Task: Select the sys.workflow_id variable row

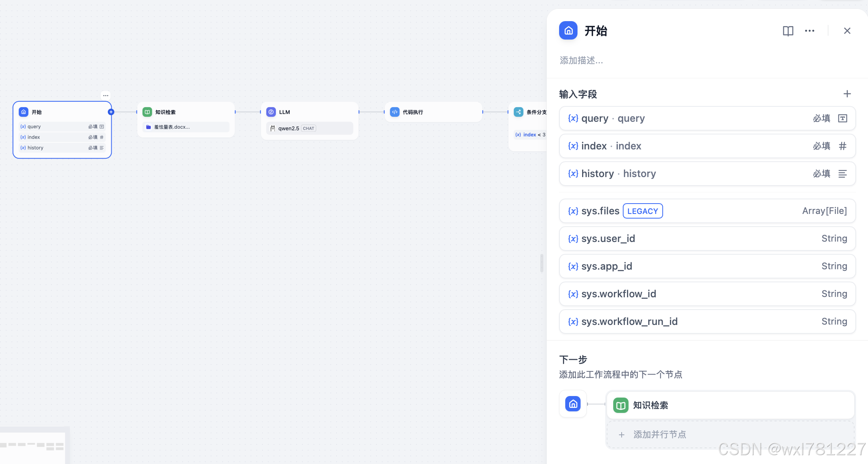Action: pos(707,294)
